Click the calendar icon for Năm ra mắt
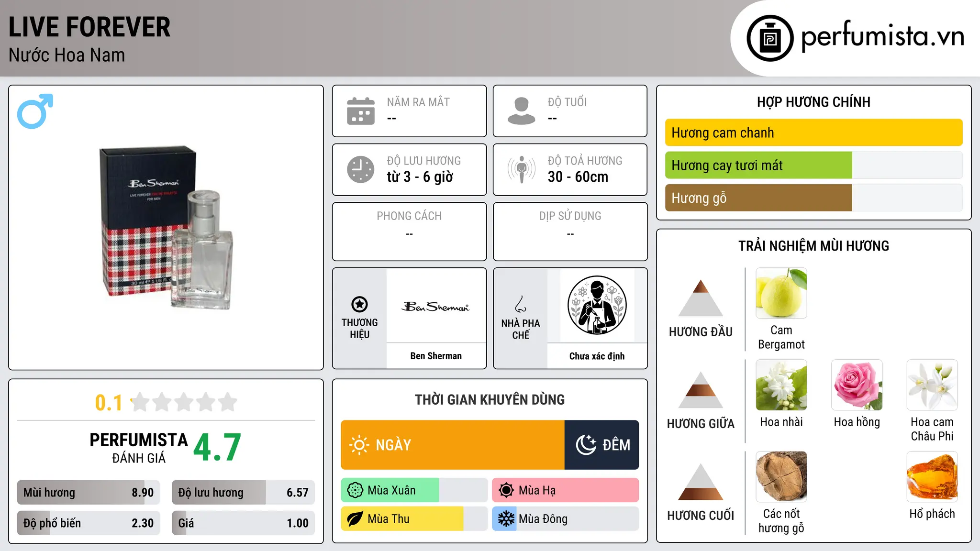The image size is (980, 551). (361, 111)
